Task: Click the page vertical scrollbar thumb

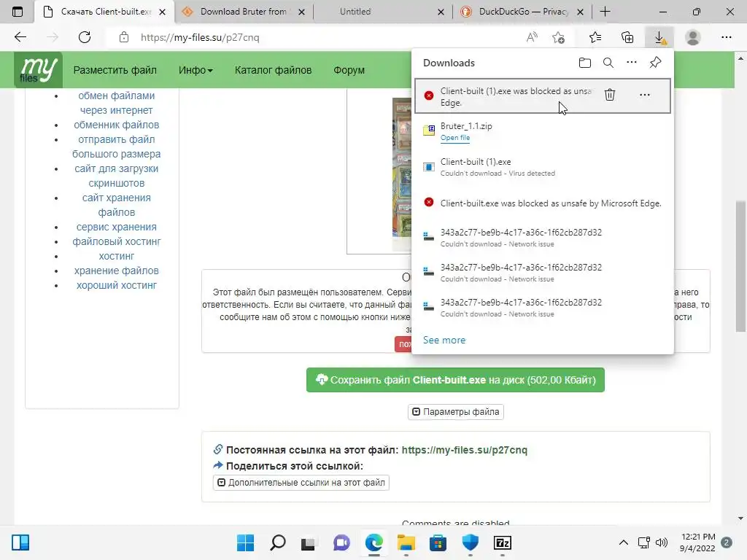Action: click(740, 267)
